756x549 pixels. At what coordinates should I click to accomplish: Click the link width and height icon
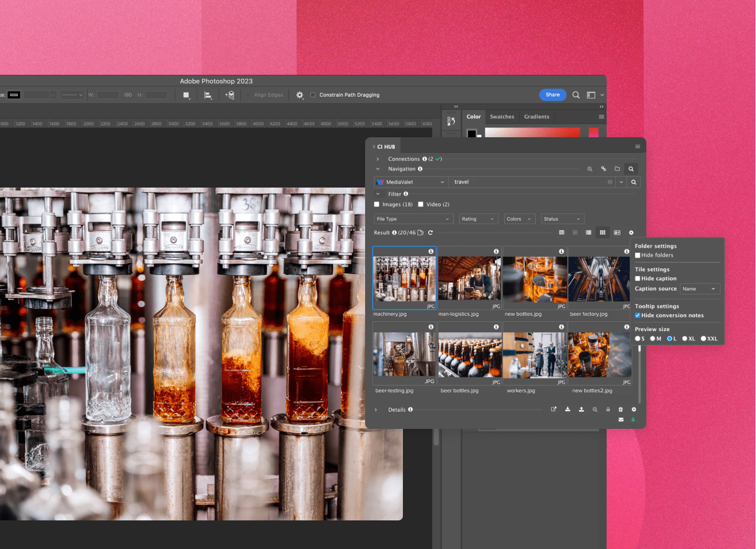(128, 95)
